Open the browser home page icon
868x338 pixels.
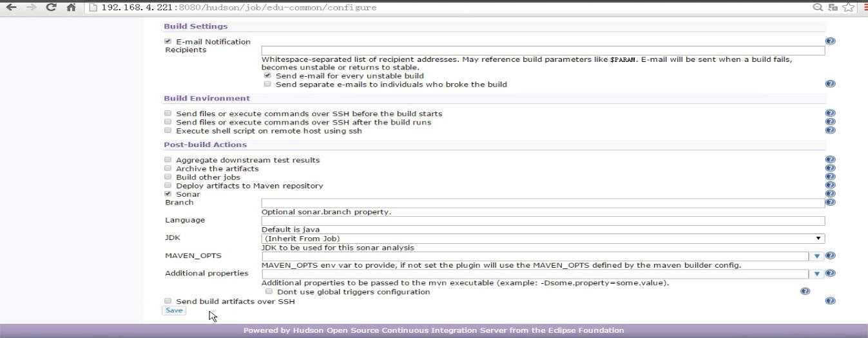[x=72, y=8]
